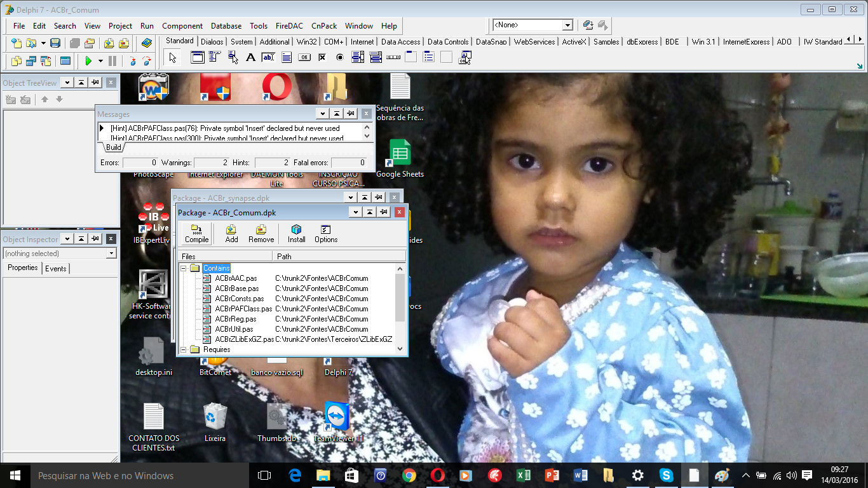
Task: Click the package file list vertical scrollbar
Action: [400, 308]
